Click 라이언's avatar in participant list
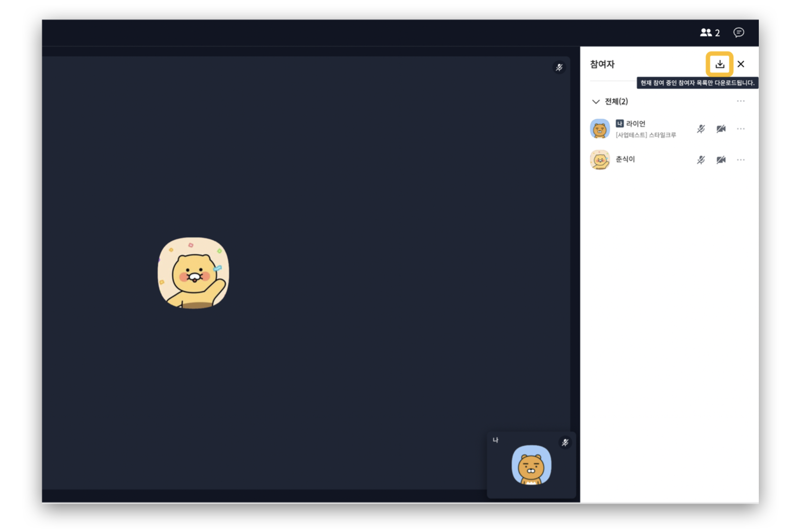Screen dimensions: 799x532 tap(600, 129)
